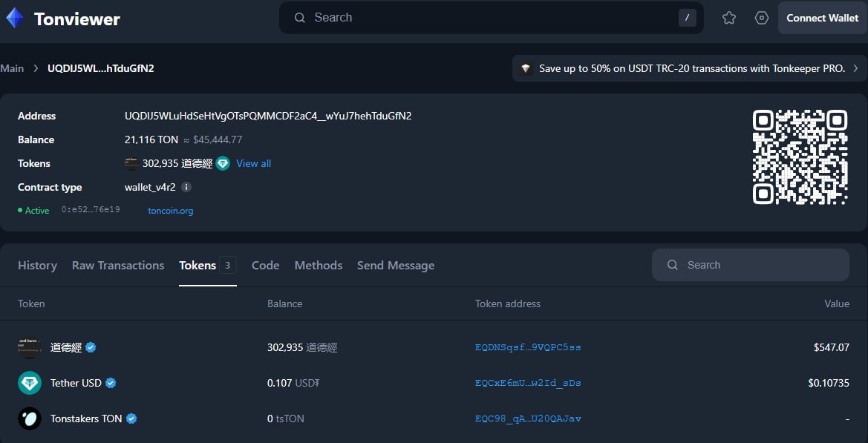Click the wallet_v4r2 contract type text
Viewport: 868px width, 443px height.
[150, 187]
